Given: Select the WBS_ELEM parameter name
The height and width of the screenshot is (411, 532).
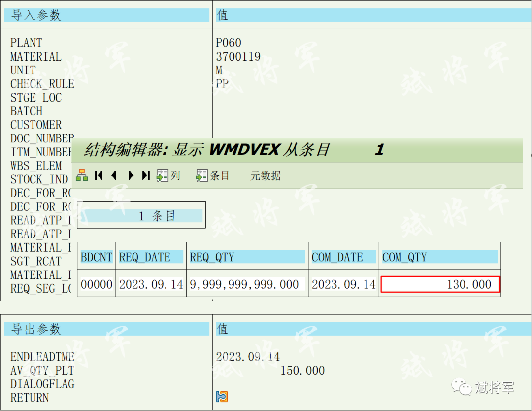Looking at the screenshot, I should tap(36, 166).
